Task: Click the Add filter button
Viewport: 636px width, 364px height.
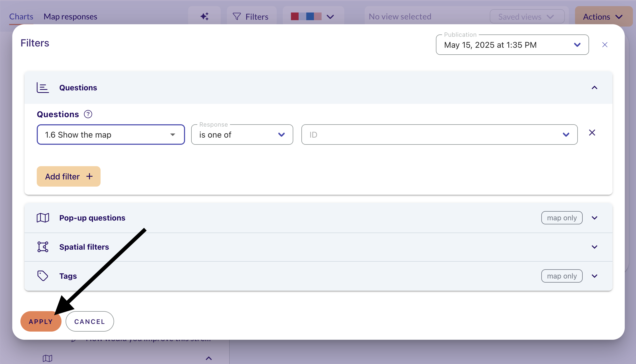Action: [x=68, y=176]
